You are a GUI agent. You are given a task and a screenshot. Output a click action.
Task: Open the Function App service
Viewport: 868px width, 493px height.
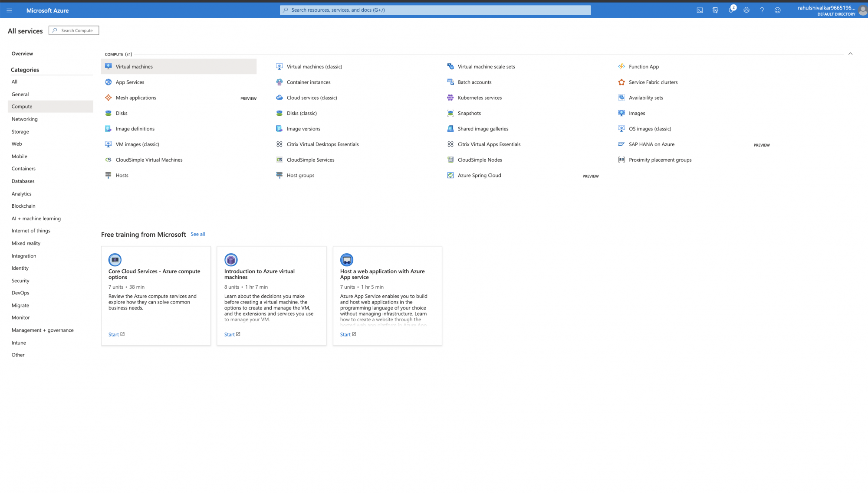point(644,66)
